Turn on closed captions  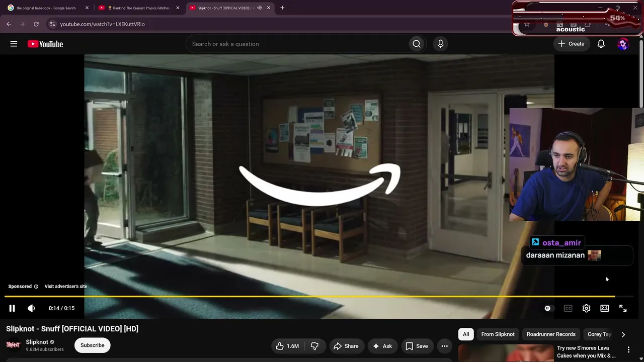point(568,308)
